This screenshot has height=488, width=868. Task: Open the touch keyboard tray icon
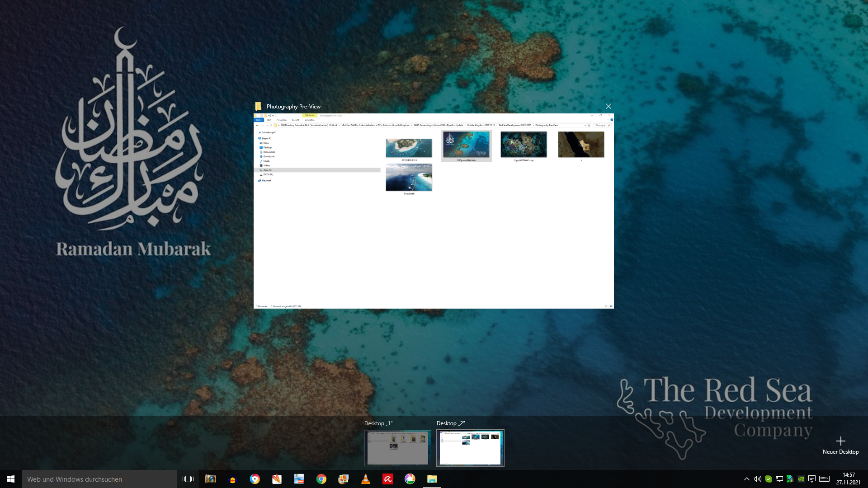coord(824,479)
